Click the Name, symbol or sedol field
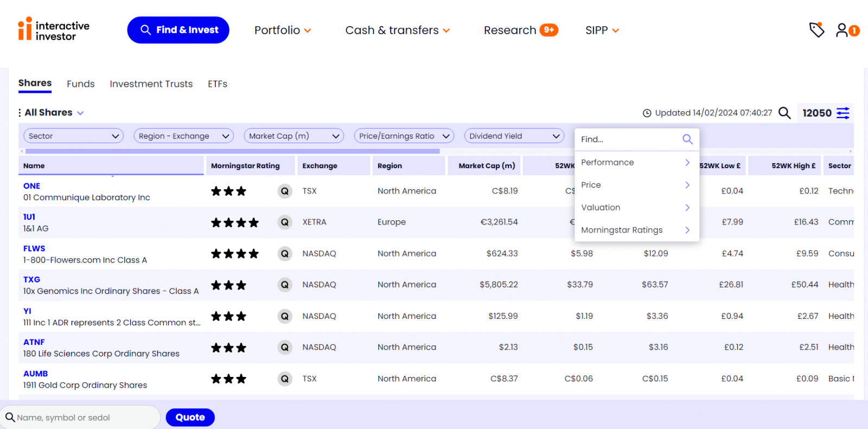Image resolution: width=868 pixels, height=429 pixels. (x=80, y=418)
